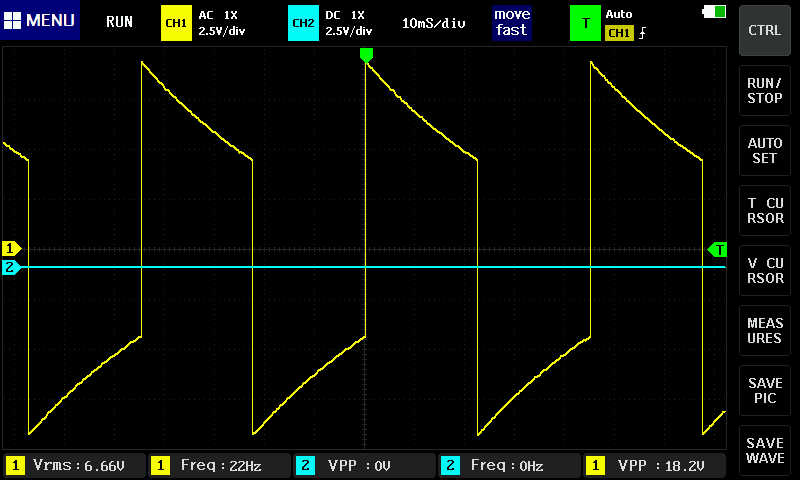Toggle the RUN/STOP button

click(765, 91)
